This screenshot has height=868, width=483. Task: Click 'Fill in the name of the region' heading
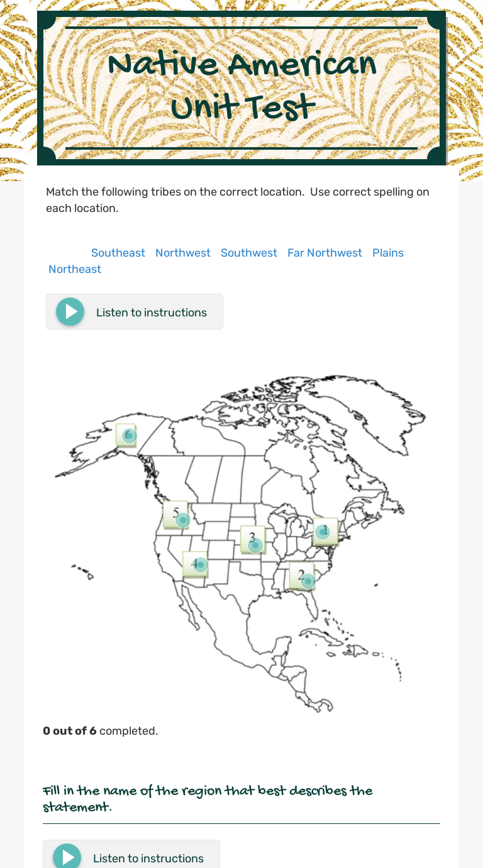(x=208, y=798)
